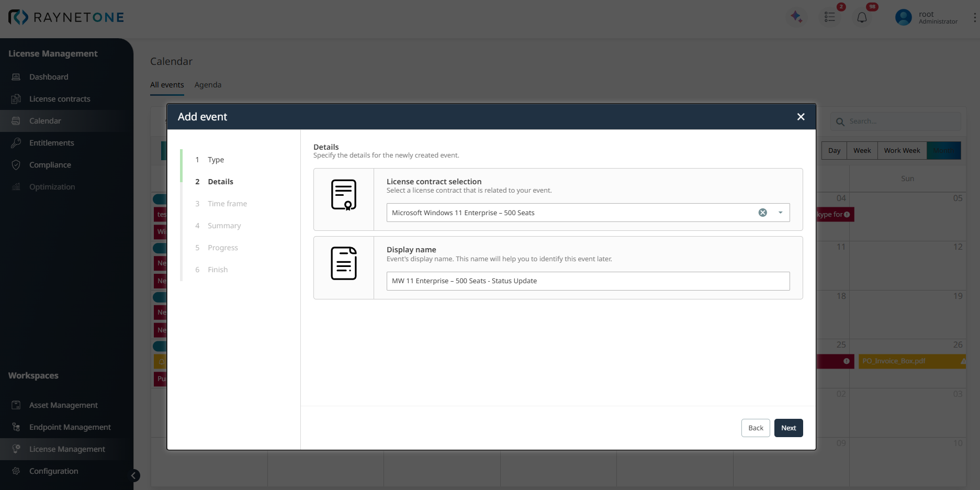Switch to the Agenda tab
Image resolution: width=980 pixels, height=490 pixels.
click(208, 85)
